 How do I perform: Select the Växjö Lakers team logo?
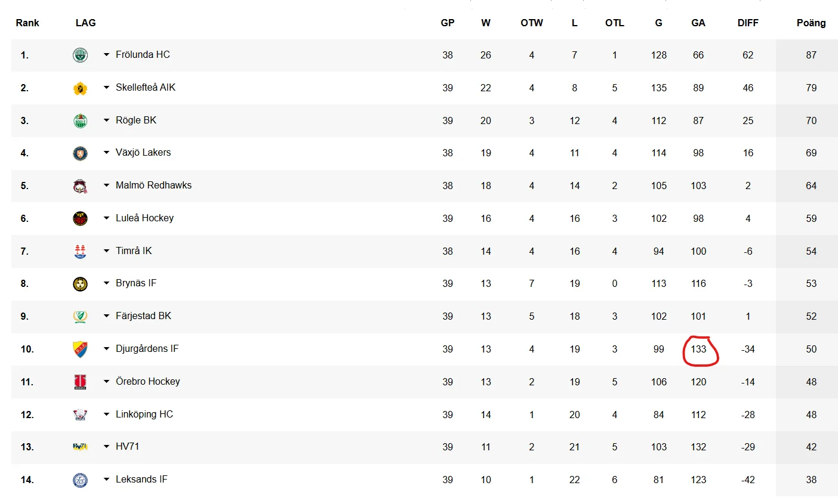tap(80, 153)
